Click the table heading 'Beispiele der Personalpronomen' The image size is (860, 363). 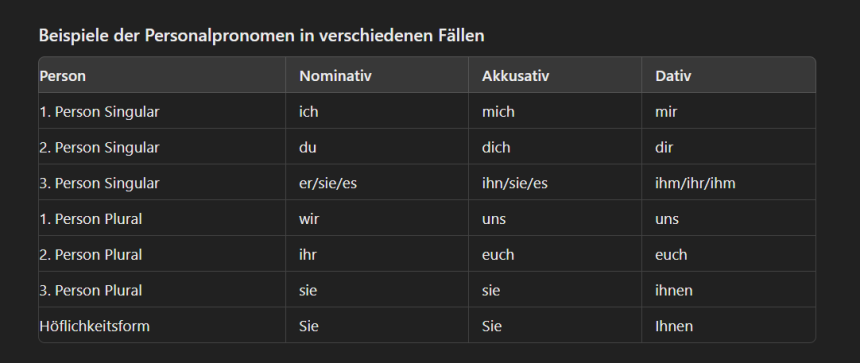click(262, 36)
